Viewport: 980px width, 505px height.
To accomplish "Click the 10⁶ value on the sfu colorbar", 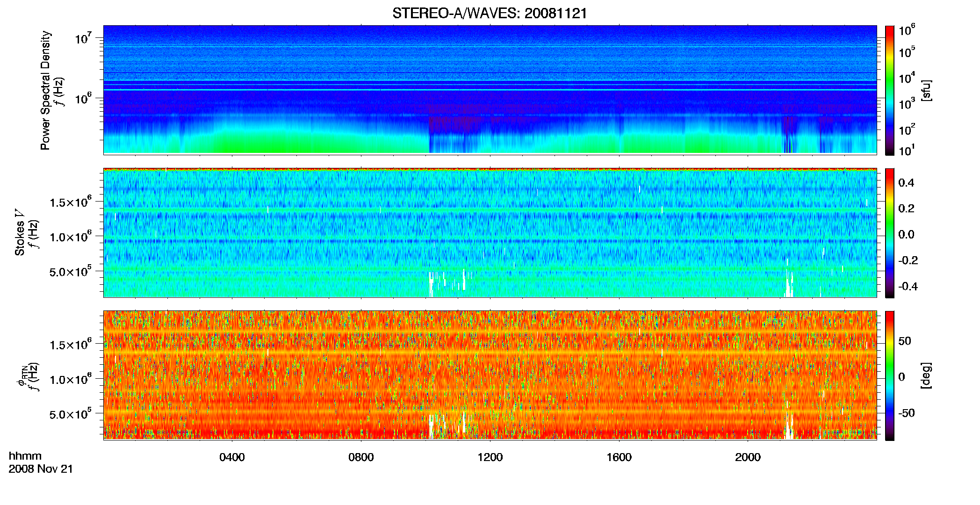I will point(907,30).
